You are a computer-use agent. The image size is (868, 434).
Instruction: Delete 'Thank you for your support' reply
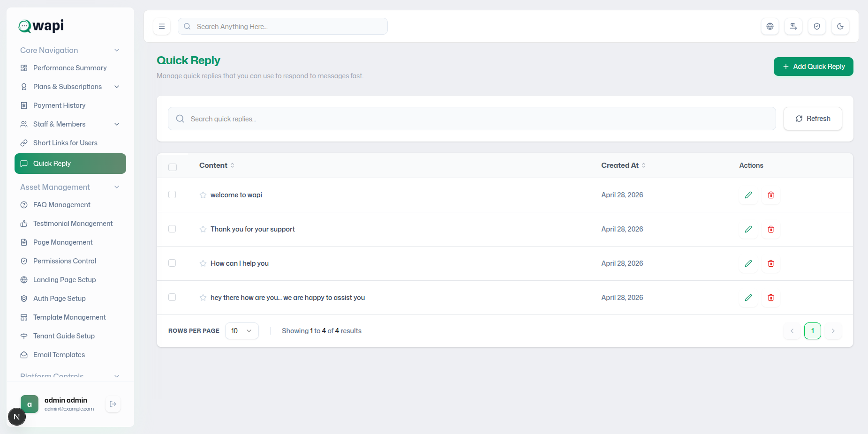pyautogui.click(x=771, y=229)
